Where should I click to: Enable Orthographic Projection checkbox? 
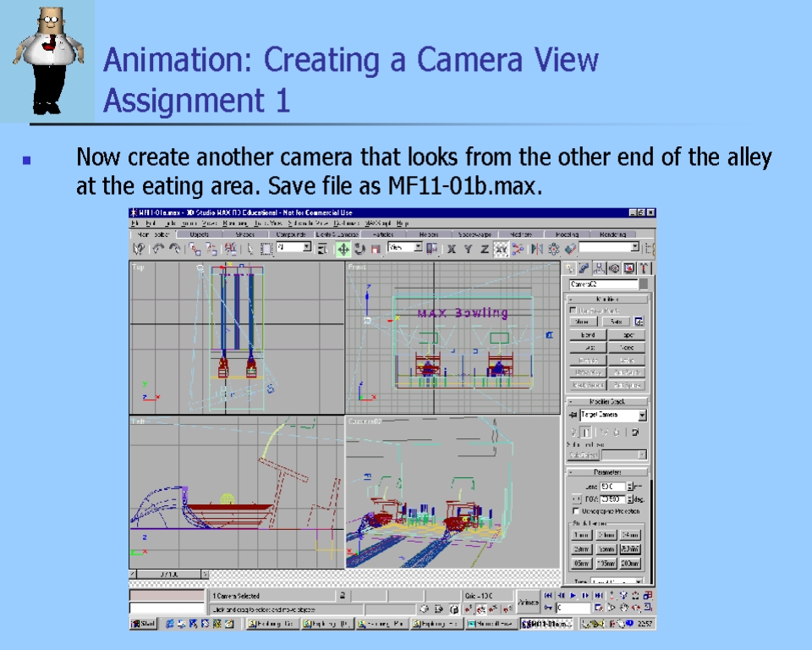pos(576,511)
